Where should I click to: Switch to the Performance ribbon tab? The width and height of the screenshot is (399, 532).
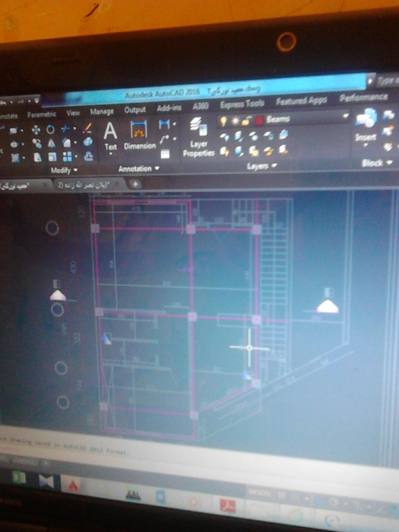click(x=364, y=98)
